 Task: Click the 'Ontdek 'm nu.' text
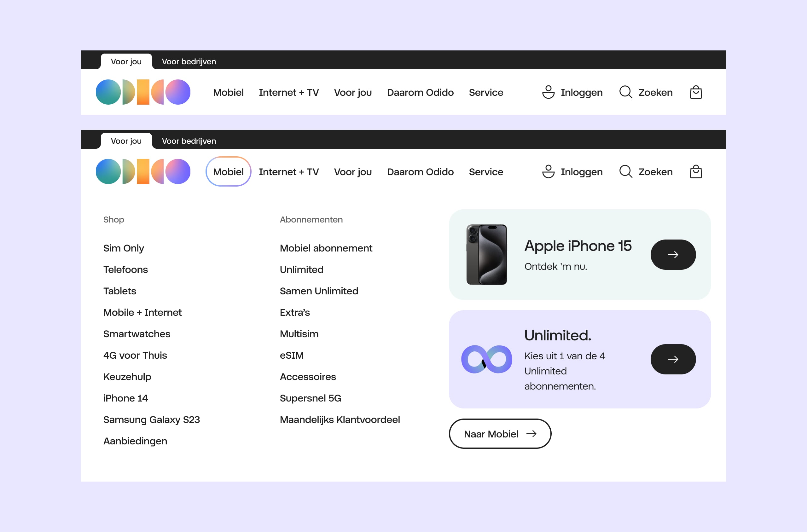pyautogui.click(x=555, y=266)
